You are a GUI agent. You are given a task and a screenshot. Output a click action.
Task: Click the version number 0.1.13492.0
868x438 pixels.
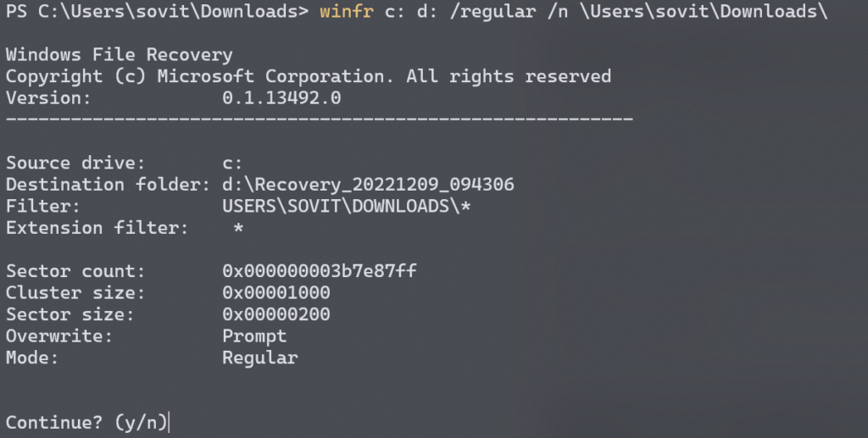[281, 98]
